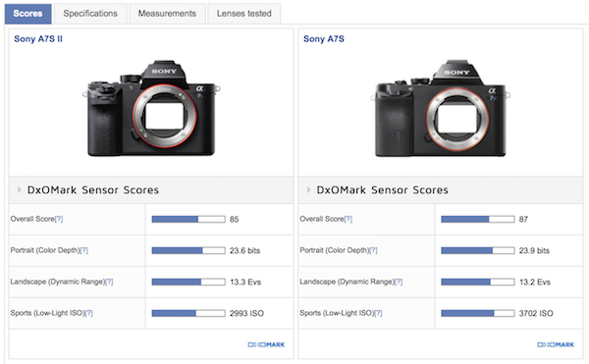Open the Lenses tested tab
The width and height of the screenshot is (589, 364).
244,14
